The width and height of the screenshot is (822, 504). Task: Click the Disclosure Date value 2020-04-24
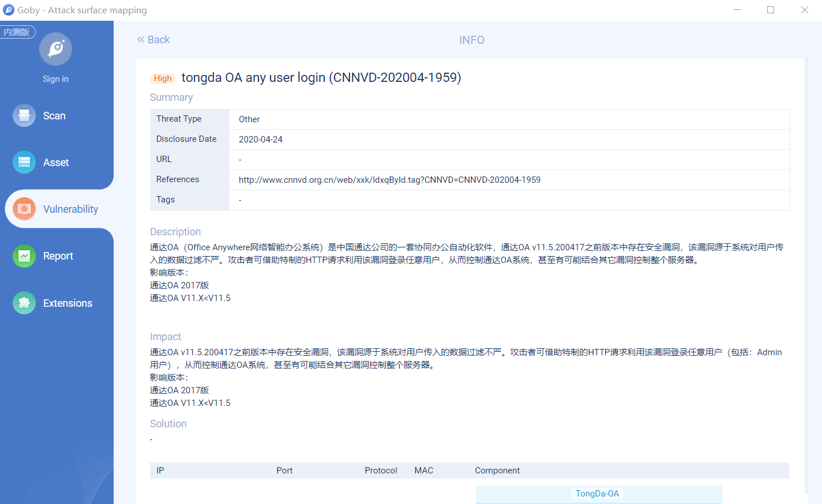click(259, 139)
